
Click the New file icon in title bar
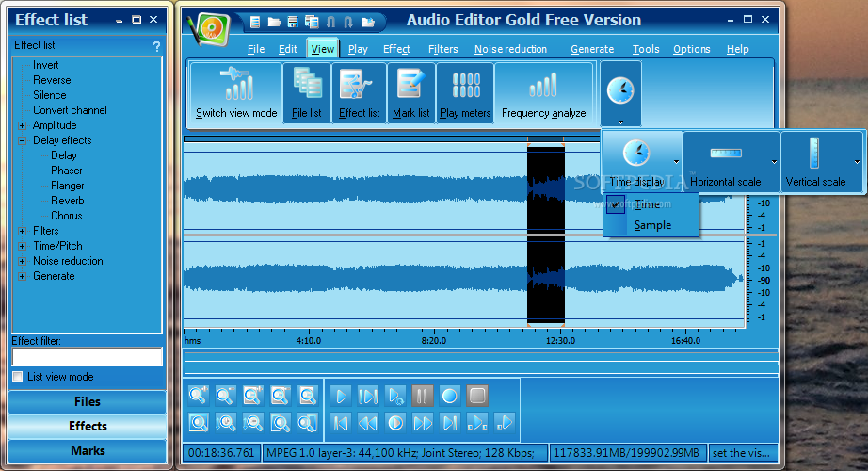(255, 23)
